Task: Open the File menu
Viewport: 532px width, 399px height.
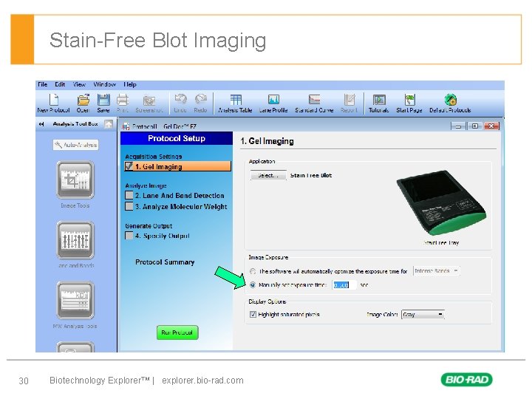Action: click(x=42, y=84)
